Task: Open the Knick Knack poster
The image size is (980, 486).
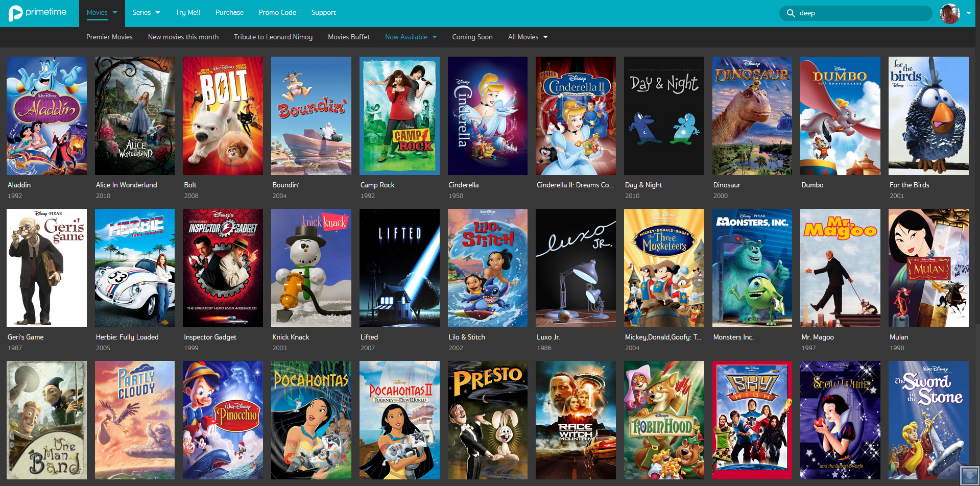Action: (311, 268)
